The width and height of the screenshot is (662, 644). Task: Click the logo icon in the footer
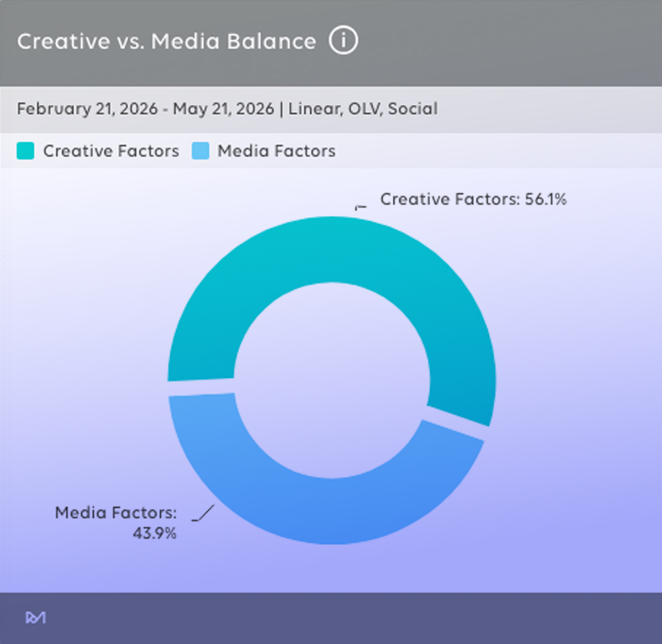coord(36,618)
